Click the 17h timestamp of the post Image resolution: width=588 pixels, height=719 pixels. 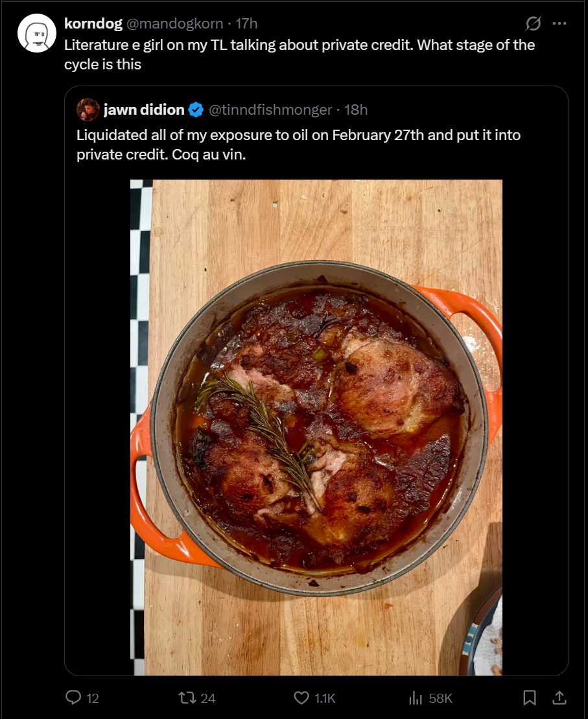[246, 24]
